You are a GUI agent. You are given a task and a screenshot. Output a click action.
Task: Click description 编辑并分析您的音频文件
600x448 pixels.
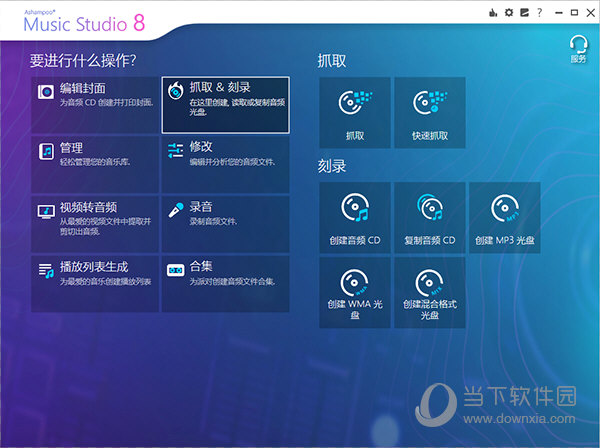click(232, 162)
